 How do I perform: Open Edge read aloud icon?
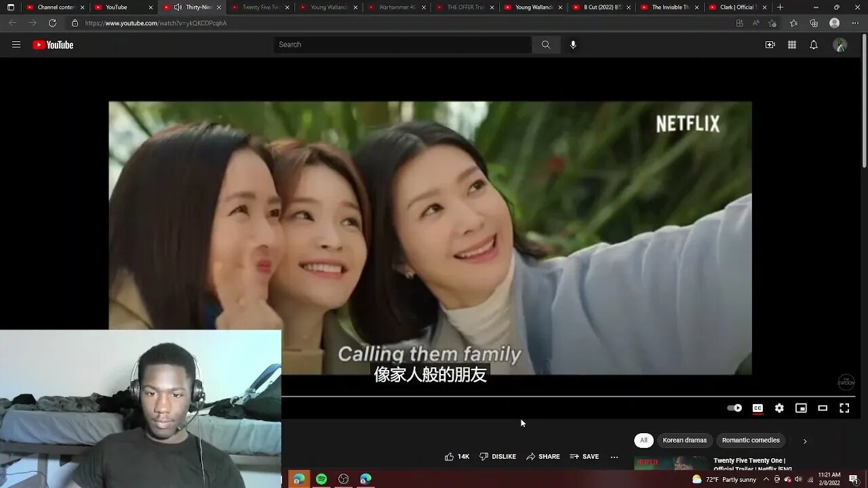[x=755, y=23]
